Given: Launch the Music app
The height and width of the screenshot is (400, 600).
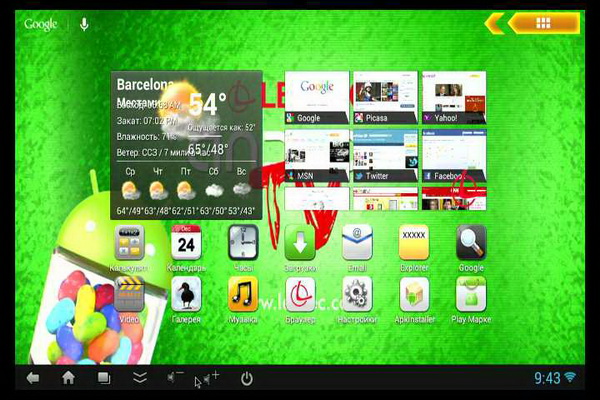Looking at the screenshot, I should [x=243, y=295].
